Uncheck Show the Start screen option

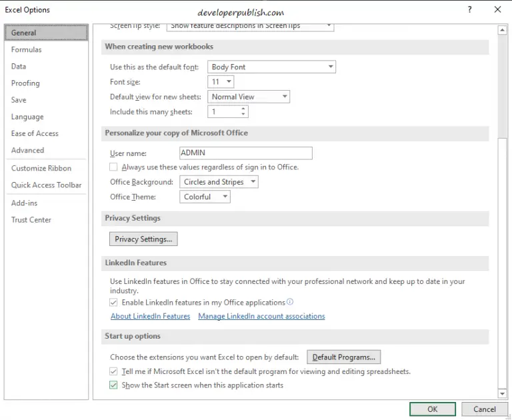tap(114, 385)
